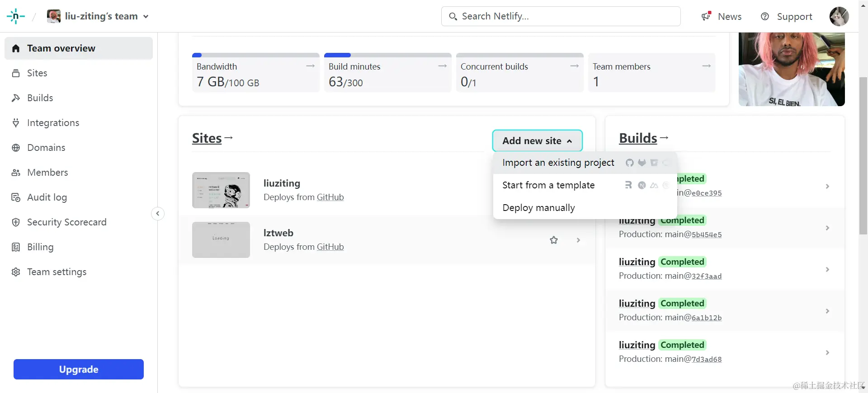This screenshot has width=868, height=393.
Task: Open the liu-ziting's team switcher dropdown
Action: point(99,16)
